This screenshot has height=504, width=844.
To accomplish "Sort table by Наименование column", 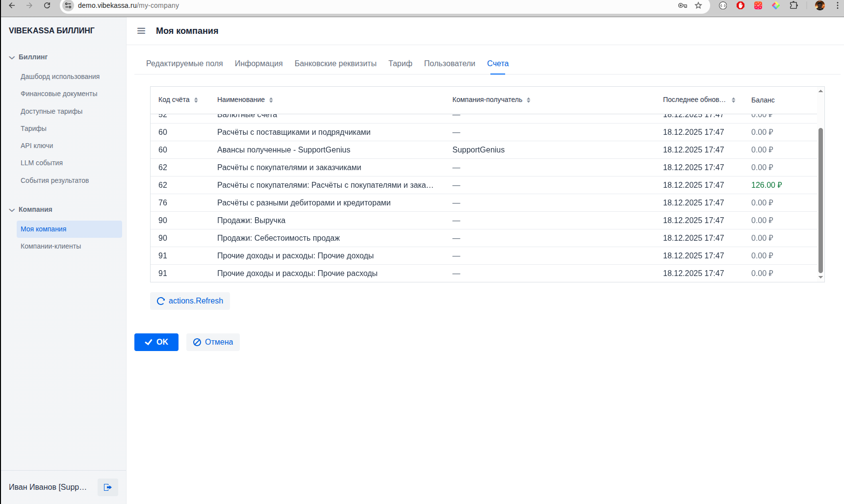I will [x=271, y=100].
